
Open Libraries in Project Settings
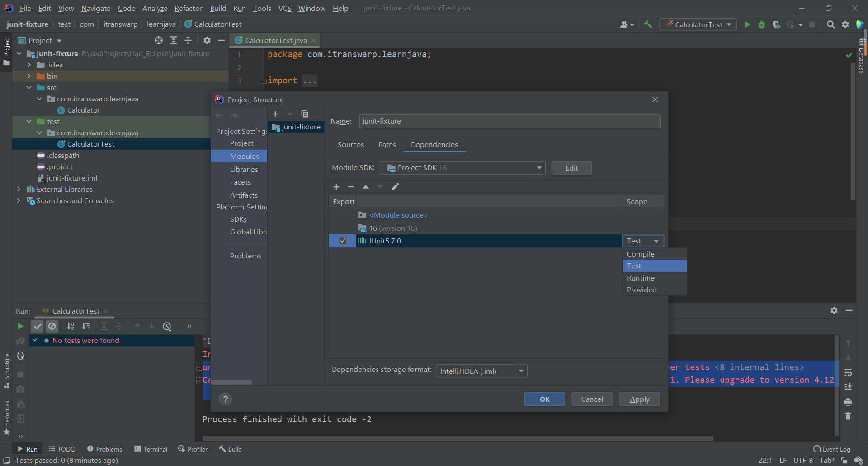(244, 169)
